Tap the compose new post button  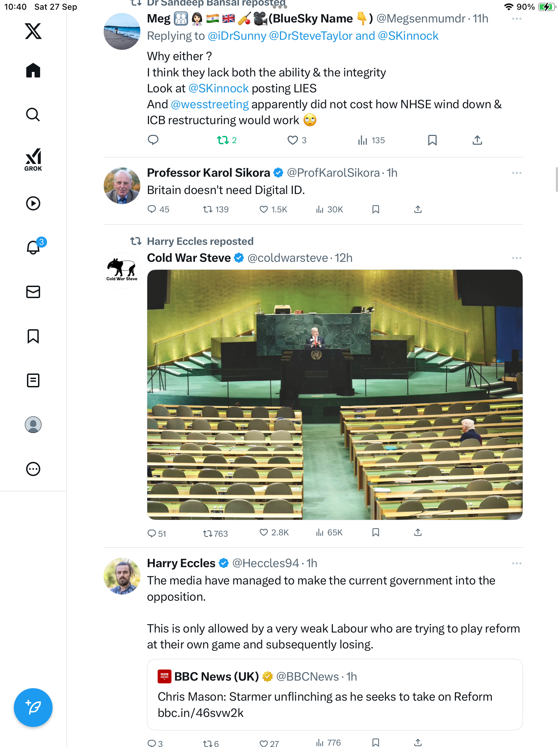click(x=33, y=708)
